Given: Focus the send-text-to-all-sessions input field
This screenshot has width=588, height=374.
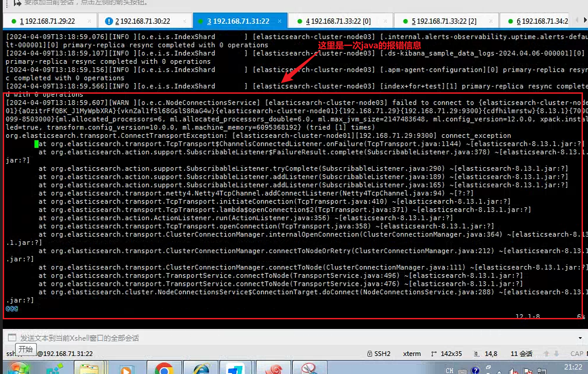Looking at the screenshot, I should coord(294,338).
